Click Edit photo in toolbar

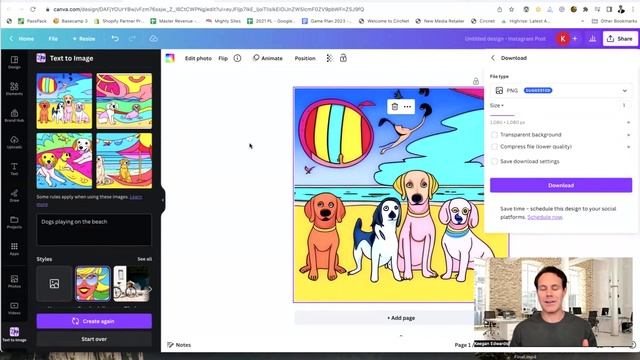[x=198, y=58]
